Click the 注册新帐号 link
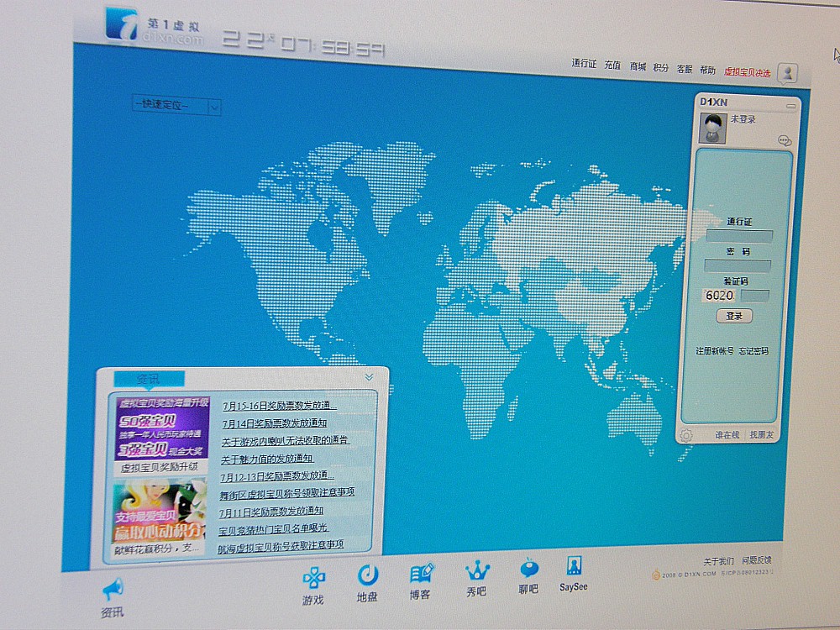Viewport: 840px width, 630px height. pos(715,351)
